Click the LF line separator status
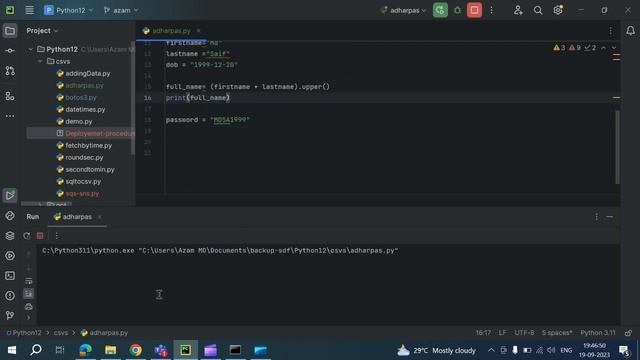 pyautogui.click(x=502, y=333)
